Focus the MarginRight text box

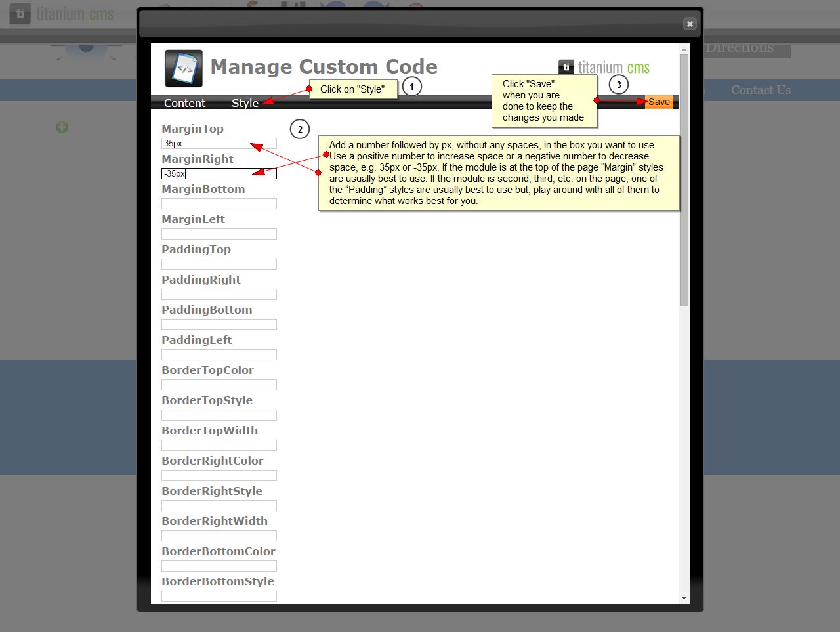point(219,174)
